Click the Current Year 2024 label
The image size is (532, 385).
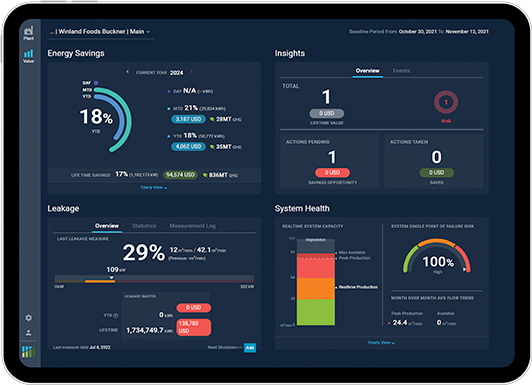159,73
